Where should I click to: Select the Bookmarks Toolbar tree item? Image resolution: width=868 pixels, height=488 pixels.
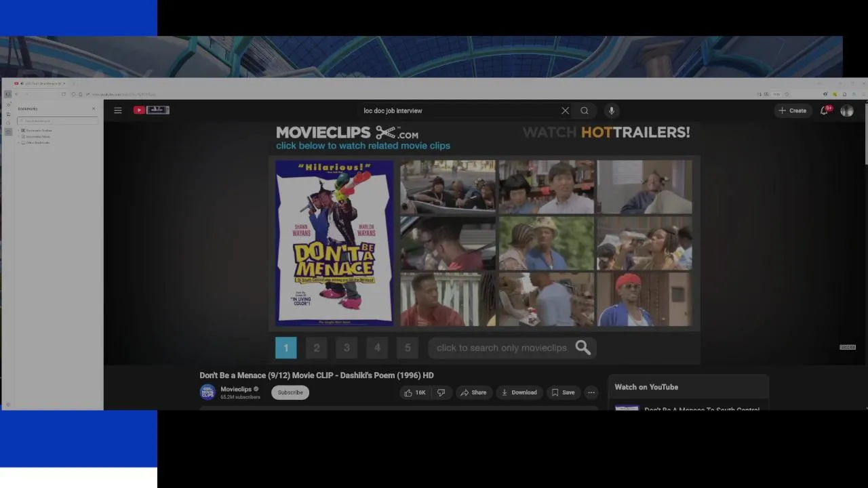pos(38,130)
